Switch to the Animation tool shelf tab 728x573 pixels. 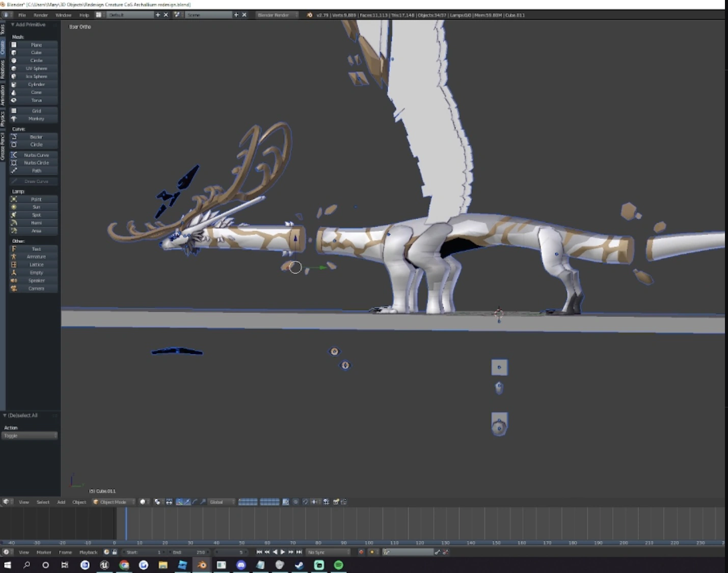pyautogui.click(x=3, y=95)
